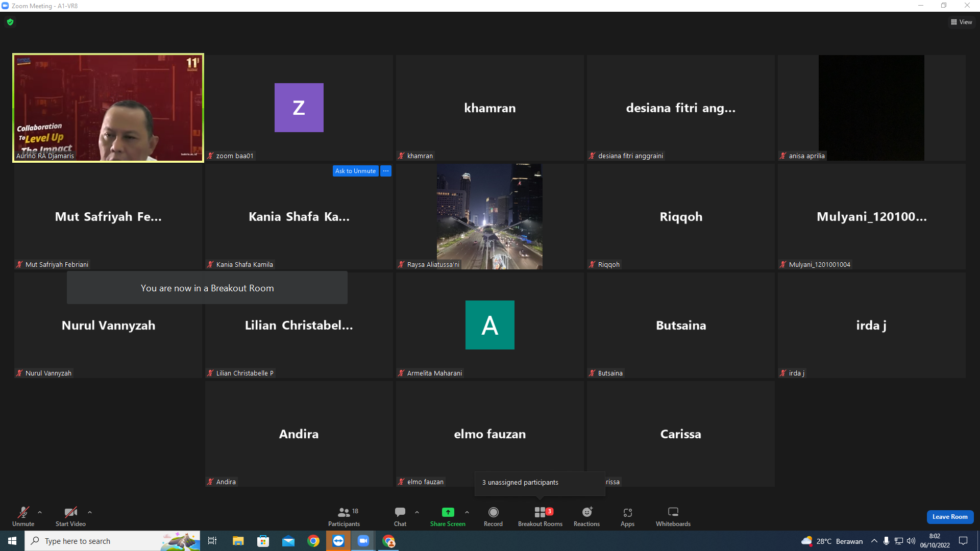This screenshot has width=980, height=551.
Task: Click the Andira participant tile
Action: point(299,434)
